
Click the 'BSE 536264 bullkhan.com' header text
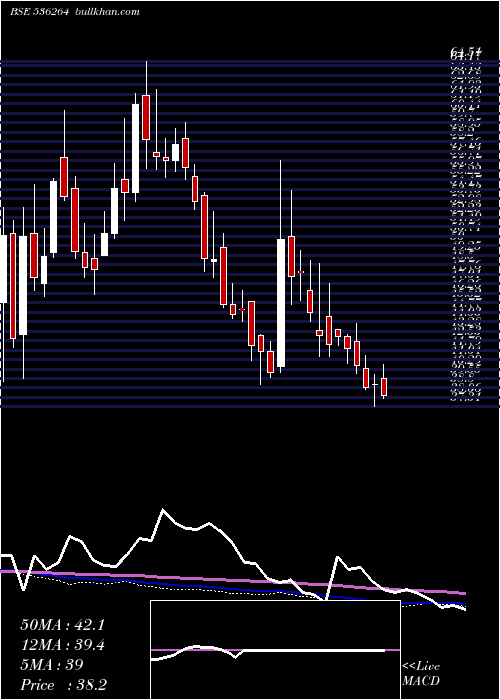[x=75, y=12]
